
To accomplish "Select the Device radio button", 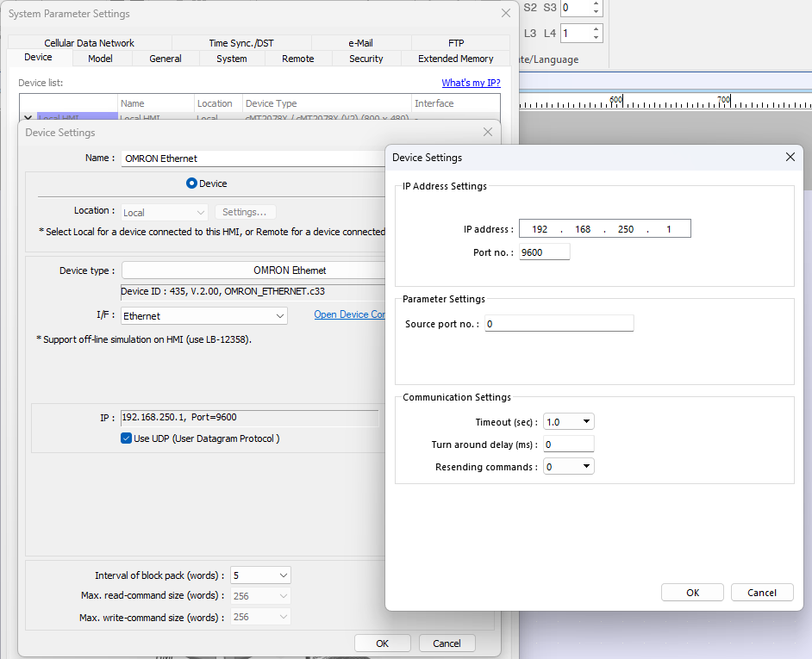I will coord(191,183).
